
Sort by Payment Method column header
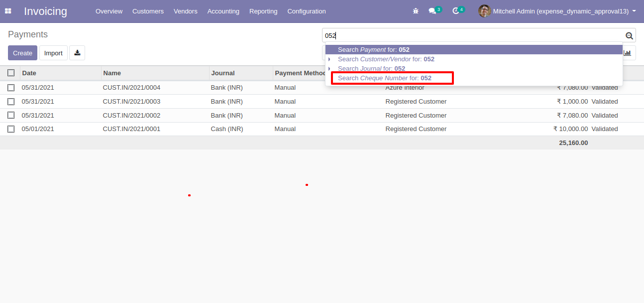coord(300,73)
